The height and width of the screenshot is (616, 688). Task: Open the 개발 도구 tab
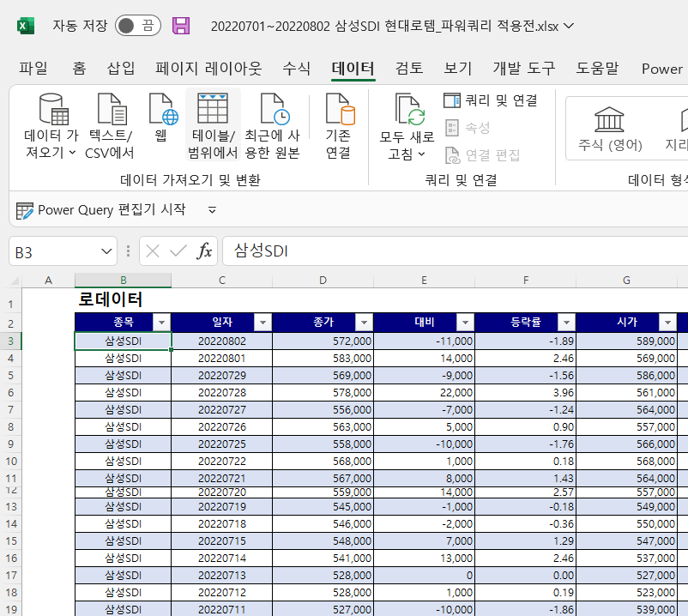pyautogui.click(x=524, y=69)
